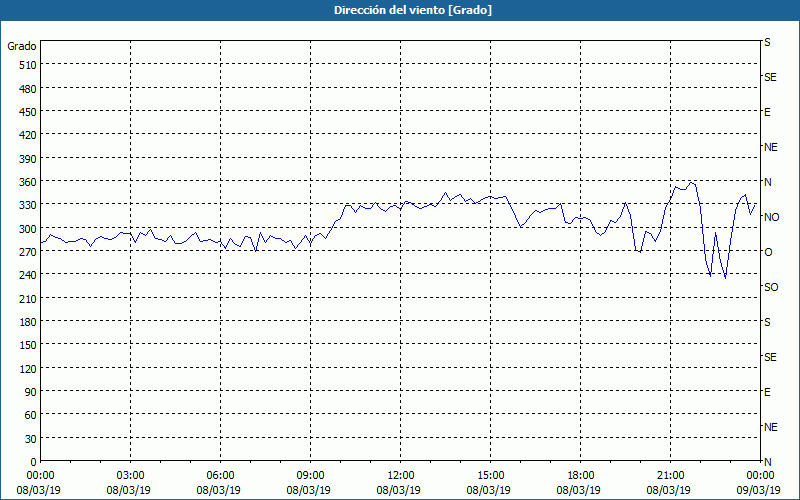Select the 21:00 time axis label
800x500 pixels.
tap(670, 476)
